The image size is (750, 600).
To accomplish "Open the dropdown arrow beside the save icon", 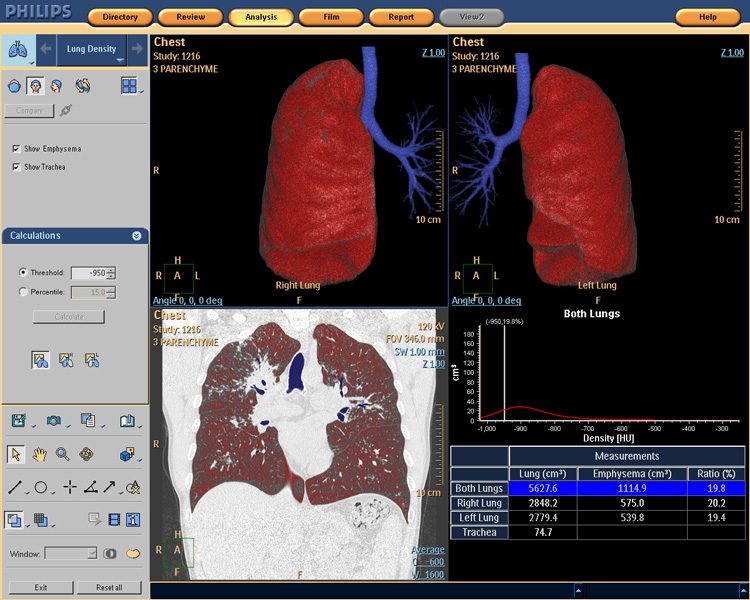I will [x=33, y=425].
